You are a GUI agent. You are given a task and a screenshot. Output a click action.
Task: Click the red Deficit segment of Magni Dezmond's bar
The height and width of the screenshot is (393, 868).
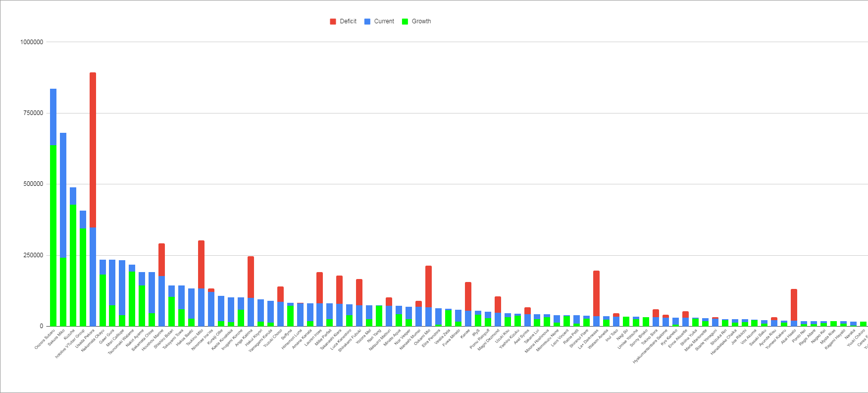(x=498, y=305)
